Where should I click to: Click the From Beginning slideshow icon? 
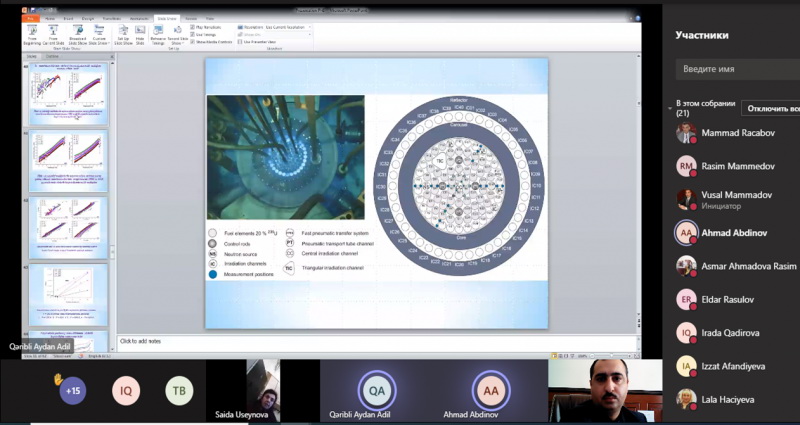pyautogui.click(x=33, y=33)
